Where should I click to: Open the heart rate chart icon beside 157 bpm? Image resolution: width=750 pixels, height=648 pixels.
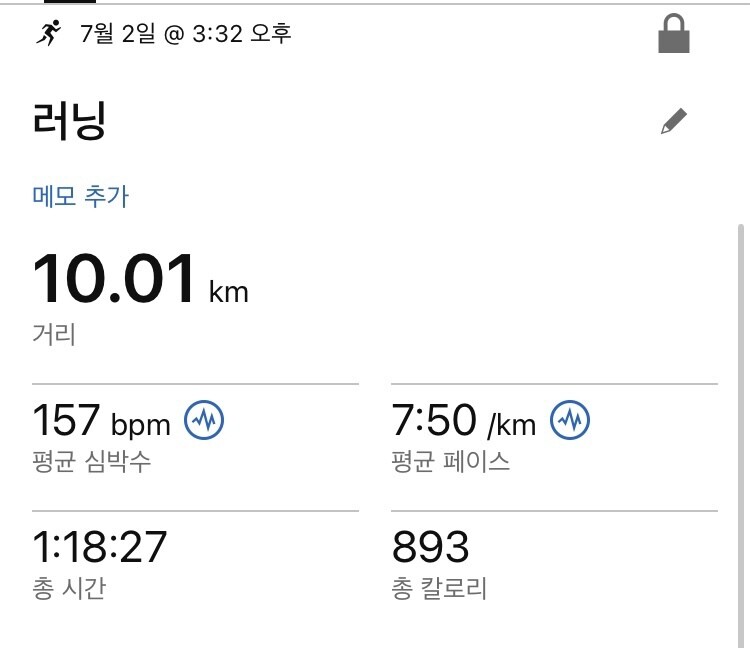pyautogui.click(x=204, y=420)
